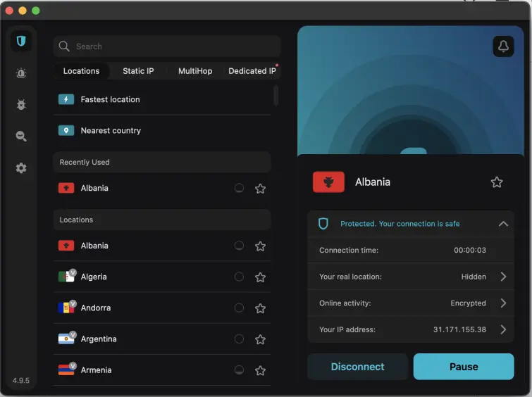Click the Nearest country pin icon
Image resolution: width=532 pixels, height=397 pixels.
click(x=66, y=130)
